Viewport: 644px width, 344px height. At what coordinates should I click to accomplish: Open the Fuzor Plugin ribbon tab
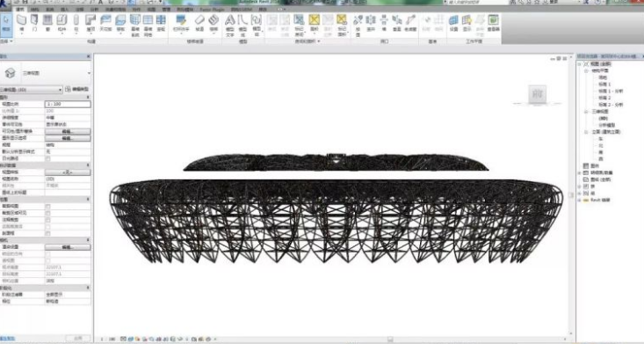213,9
